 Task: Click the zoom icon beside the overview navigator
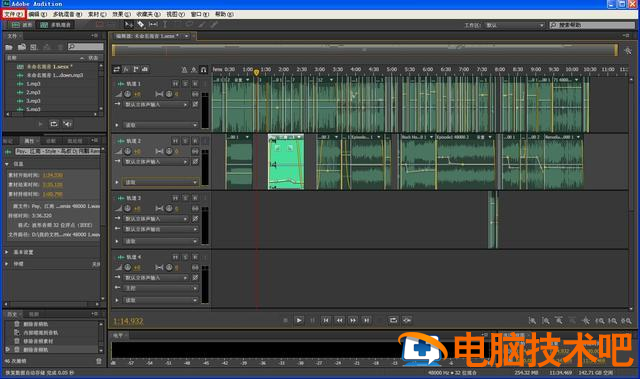point(628,51)
